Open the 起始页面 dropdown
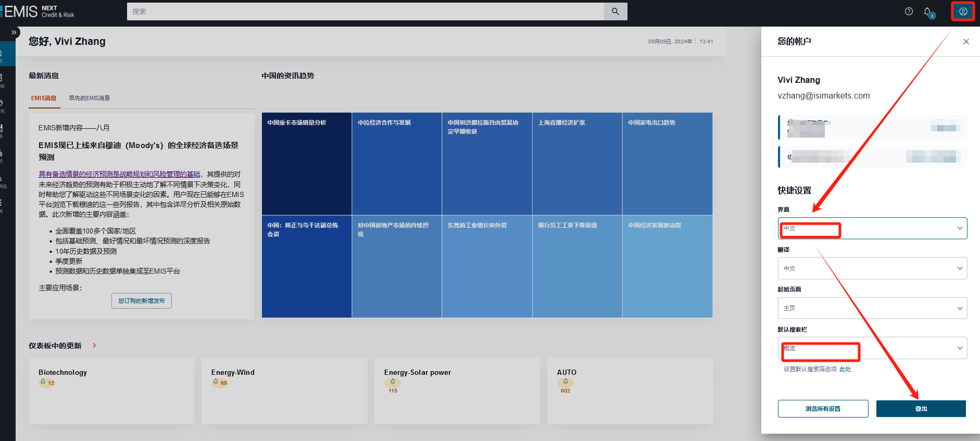The image size is (980, 441). (872, 308)
